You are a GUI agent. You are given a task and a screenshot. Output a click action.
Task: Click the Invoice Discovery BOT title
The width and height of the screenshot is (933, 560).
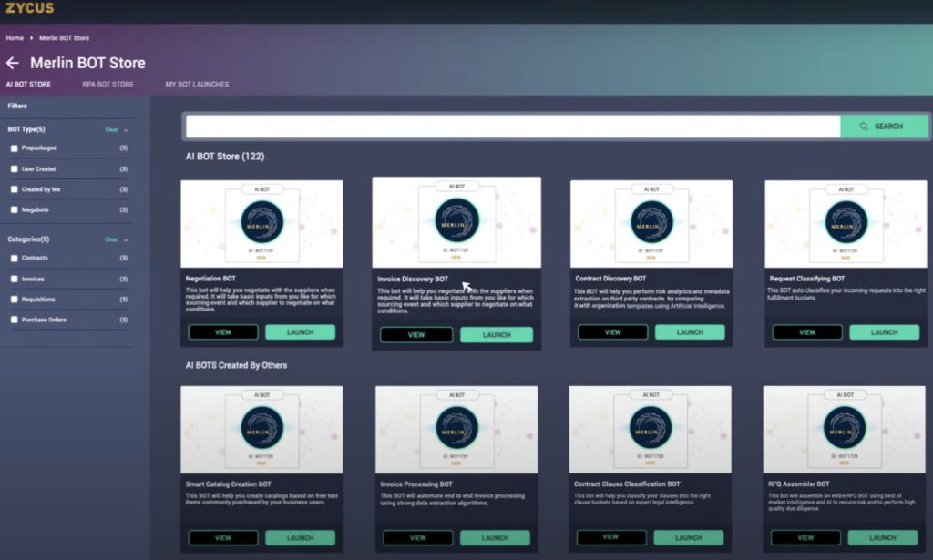point(413,280)
